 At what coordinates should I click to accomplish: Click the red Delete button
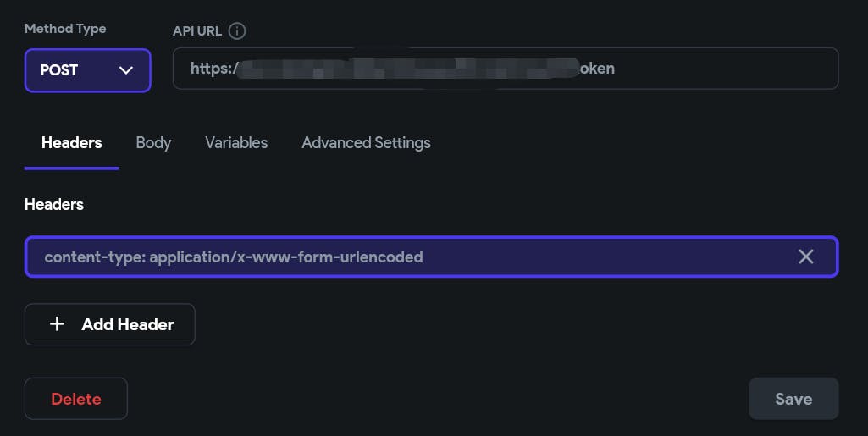pyautogui.click(x=76, y=399)
